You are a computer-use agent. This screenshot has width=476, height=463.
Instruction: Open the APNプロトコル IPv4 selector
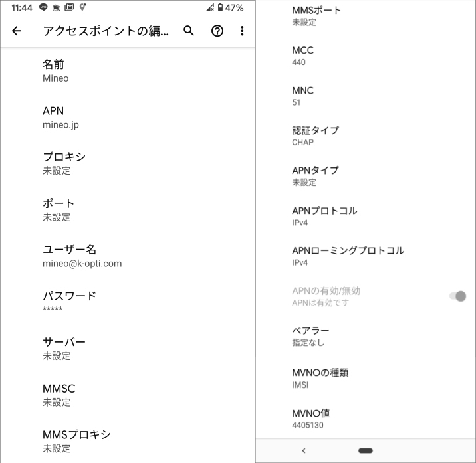pyautogui.click(x=366, y=216)
